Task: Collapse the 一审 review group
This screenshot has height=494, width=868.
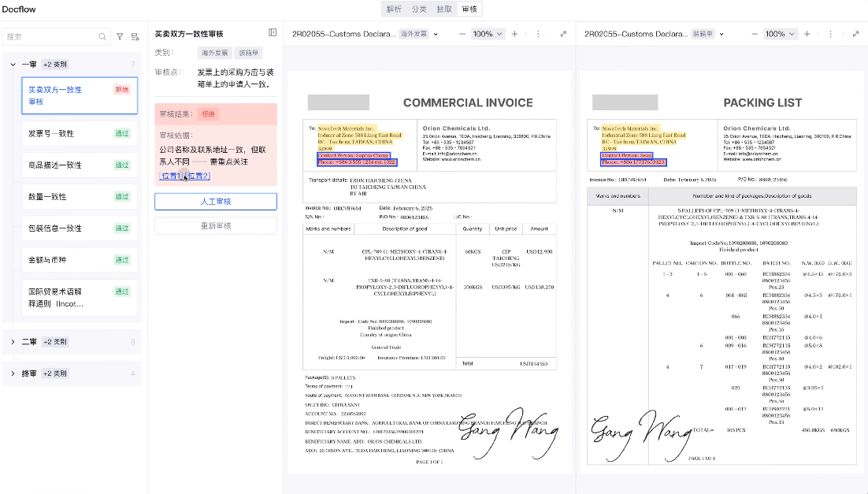Action: tap(13, 65)
